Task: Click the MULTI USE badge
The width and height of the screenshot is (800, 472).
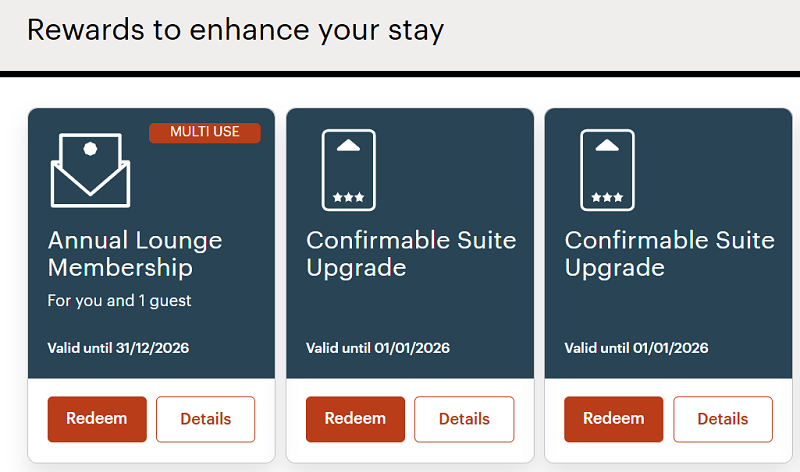Action: (205, 132)
